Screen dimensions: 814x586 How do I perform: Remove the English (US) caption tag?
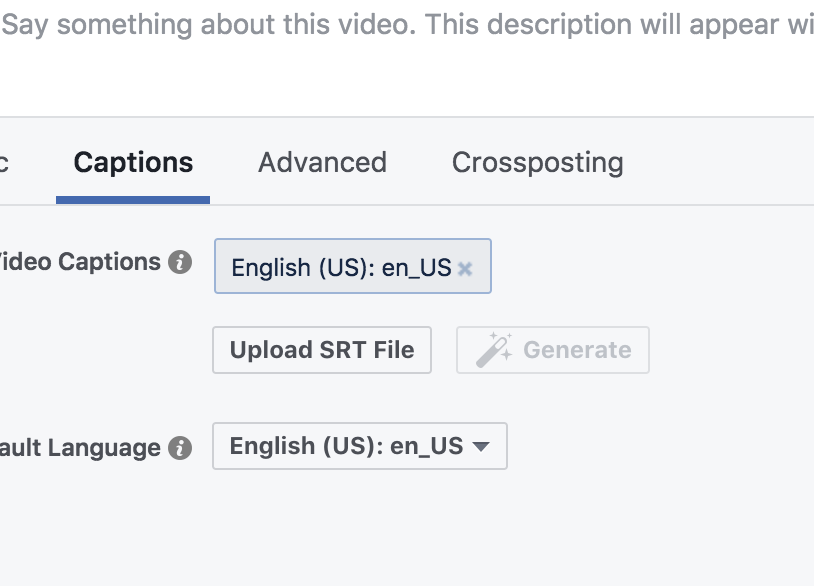pos(465,268)
